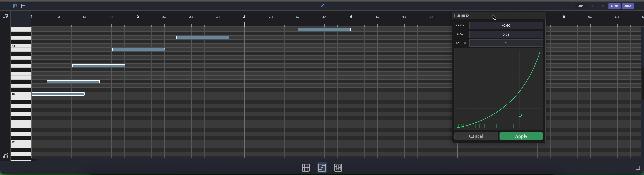Click the analytics chart icon at bottom left
Image resolution: width=644 pixels, height=175 pixels.
[x=5, y=156]
